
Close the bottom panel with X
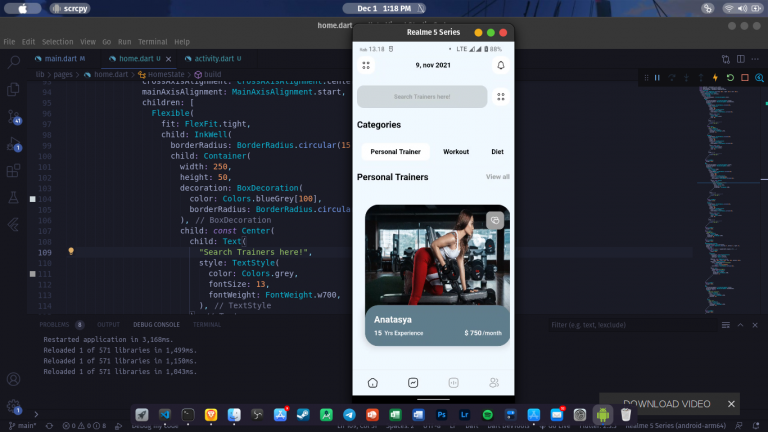pyautogui.click(x=755, y=325)
